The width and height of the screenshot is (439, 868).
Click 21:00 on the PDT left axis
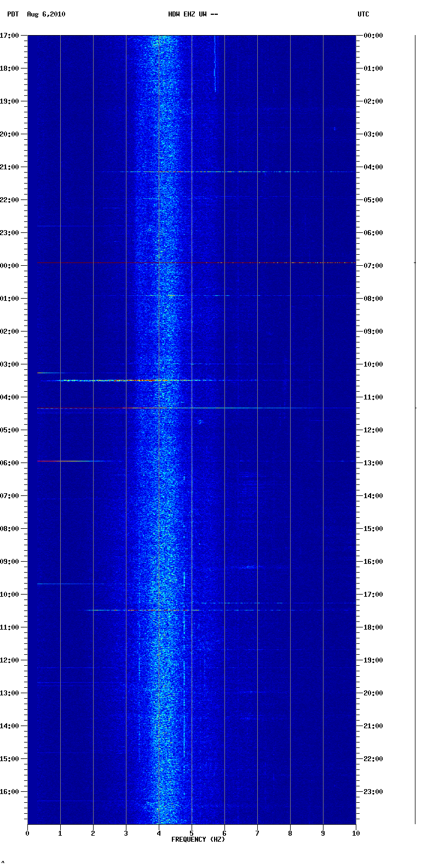tap(10, 167)
